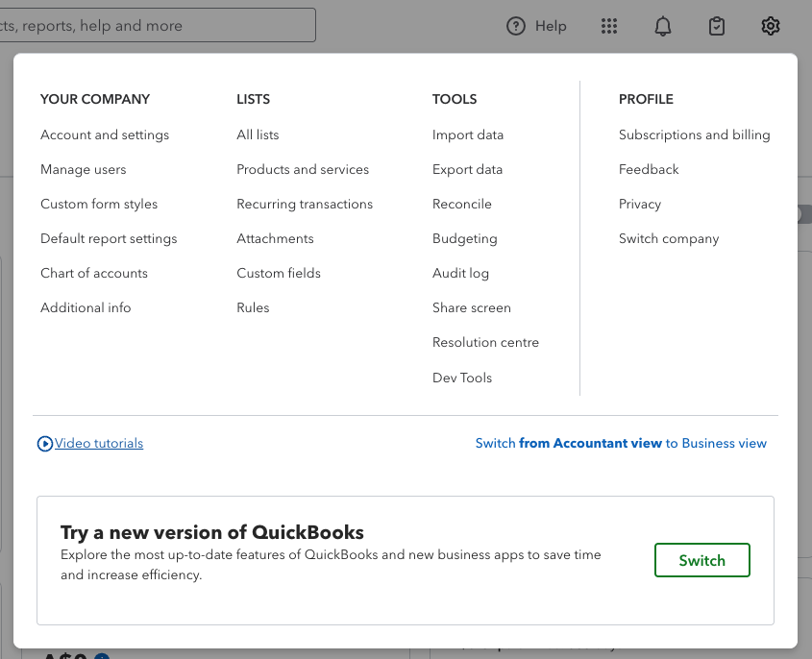Viewport: 812px width, 659px height.
Task: Click the PROFILE heading
Action: [646, 99]
